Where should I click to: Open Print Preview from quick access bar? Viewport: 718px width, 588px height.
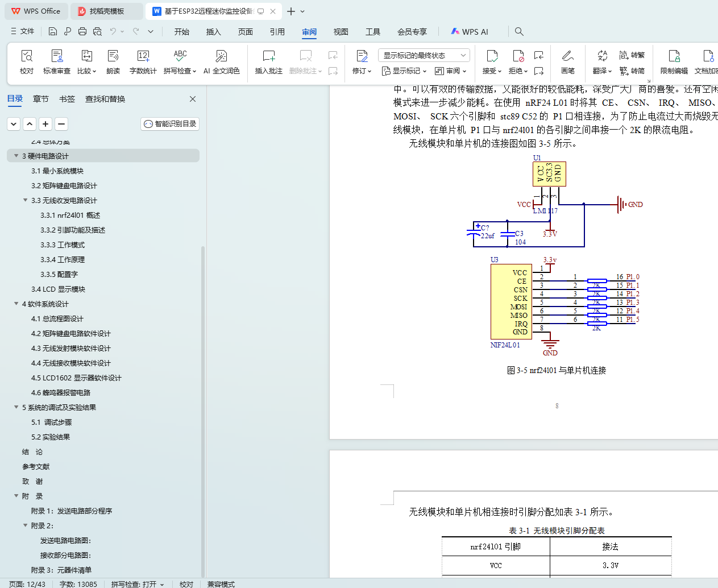pos(97,31)
